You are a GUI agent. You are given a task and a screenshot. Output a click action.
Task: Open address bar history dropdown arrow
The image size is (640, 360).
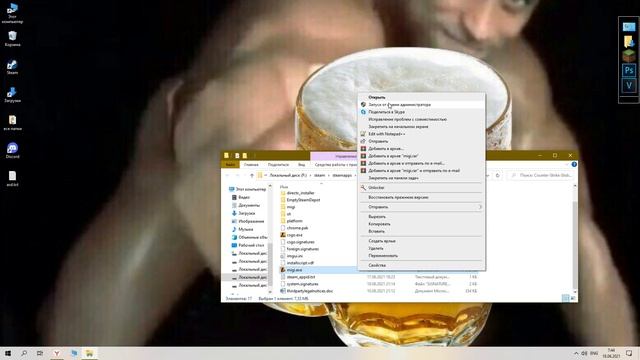[487, 176]
